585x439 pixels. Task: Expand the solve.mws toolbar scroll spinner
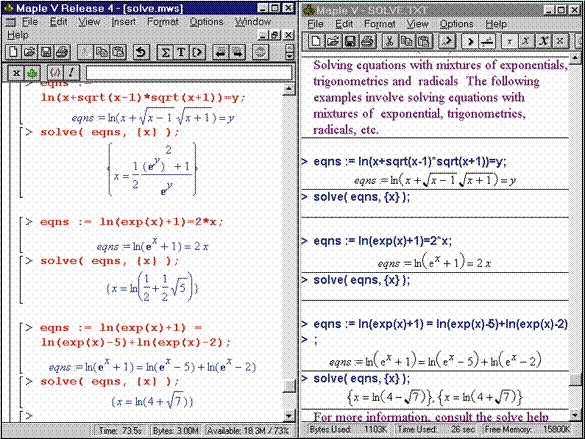289,52
